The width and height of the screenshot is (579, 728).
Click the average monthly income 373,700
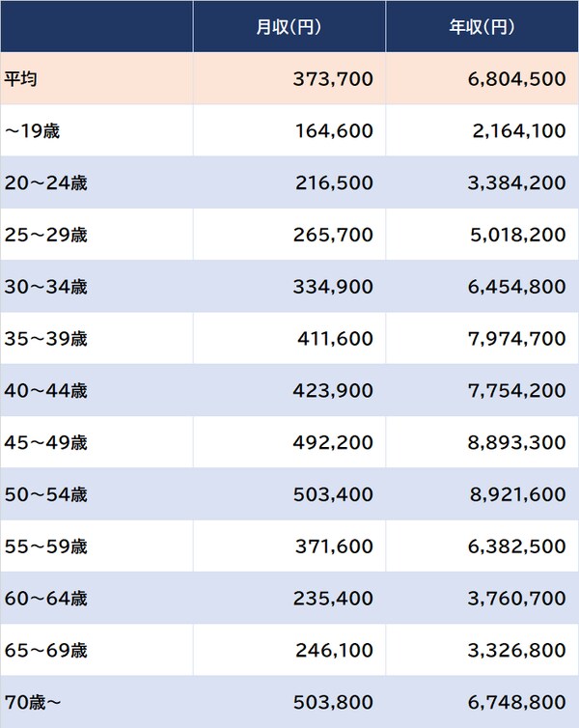click(333, 79)
